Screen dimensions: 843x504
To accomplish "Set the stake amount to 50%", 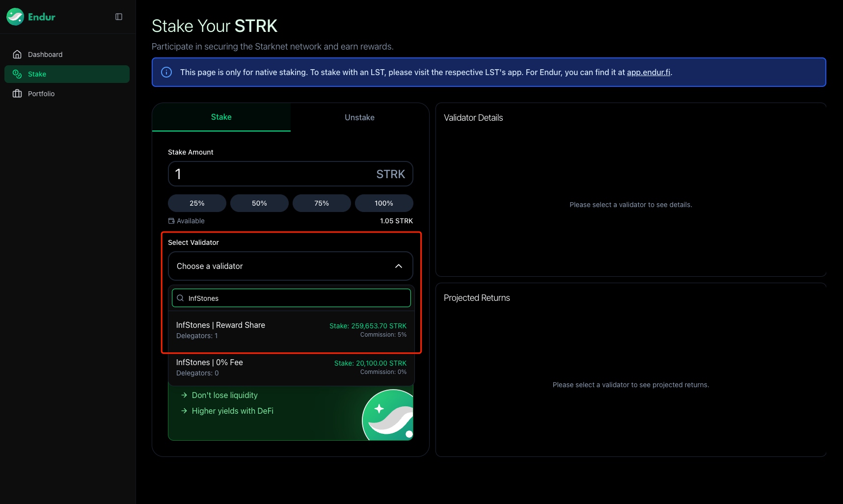I will [259, 203].
